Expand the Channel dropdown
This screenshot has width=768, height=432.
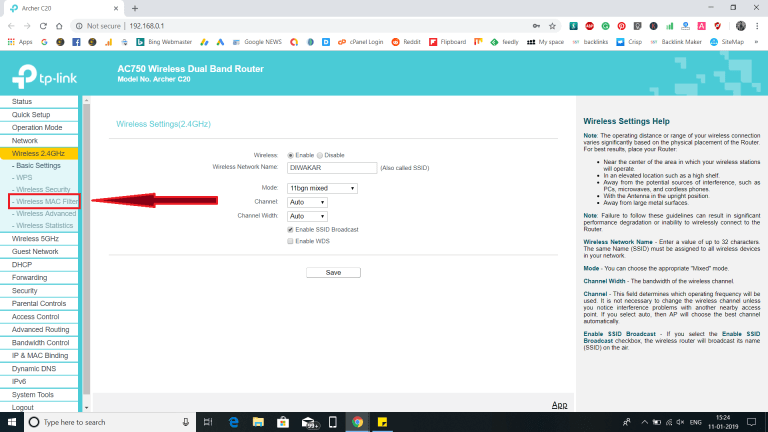click(307, 201)
